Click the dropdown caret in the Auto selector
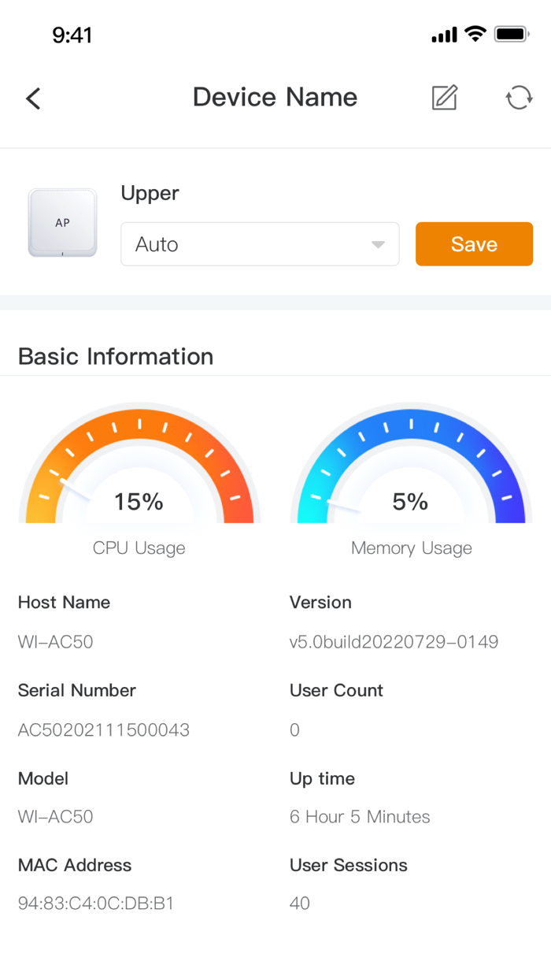The width and height of the screenshot is (551, 980). [x=377, y=244]
